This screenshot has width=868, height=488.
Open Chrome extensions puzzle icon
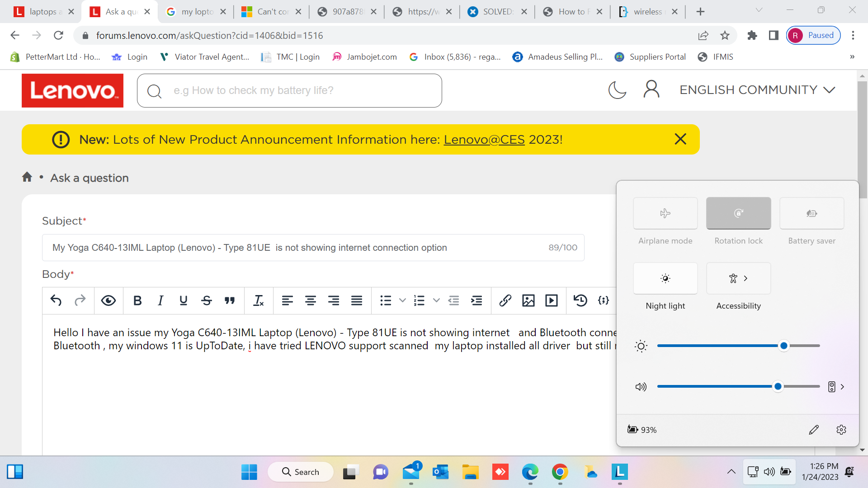click(x=752, y=35)
